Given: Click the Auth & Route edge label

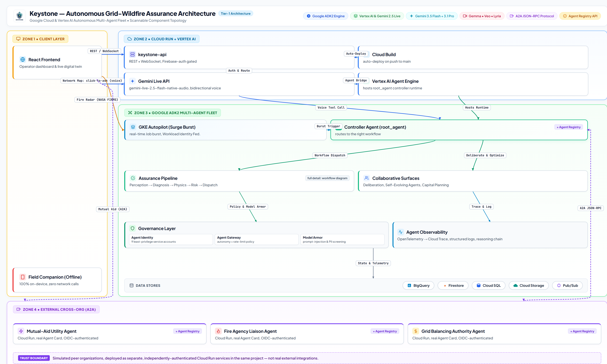Looking at the screenshot, I should pos(239,70).
